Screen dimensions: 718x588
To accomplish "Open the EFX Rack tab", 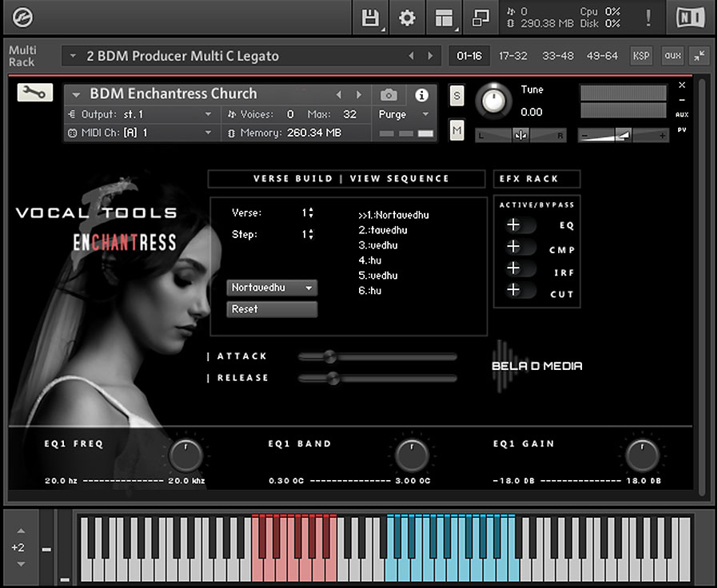I will (x=537, y=178).
